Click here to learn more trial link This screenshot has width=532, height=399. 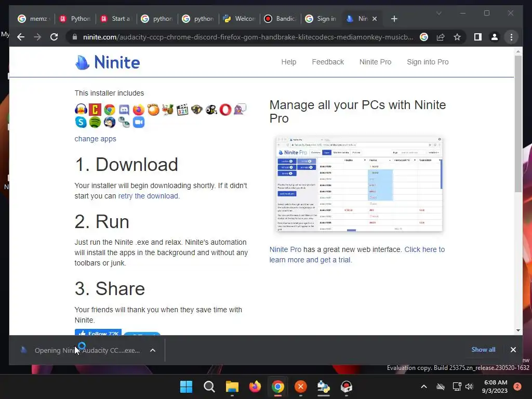(x=357, y=255)
